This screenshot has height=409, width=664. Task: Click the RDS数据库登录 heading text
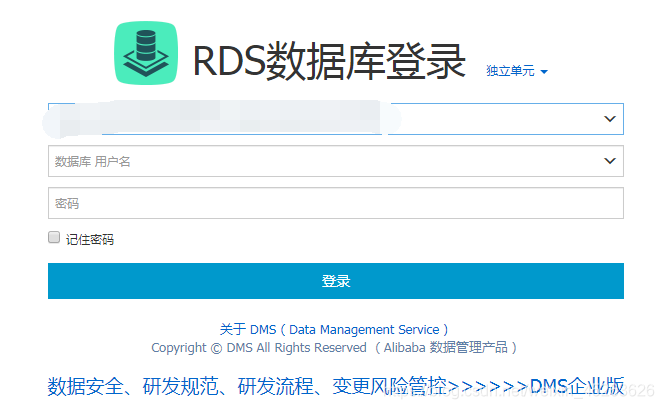(x=329, y=62)
